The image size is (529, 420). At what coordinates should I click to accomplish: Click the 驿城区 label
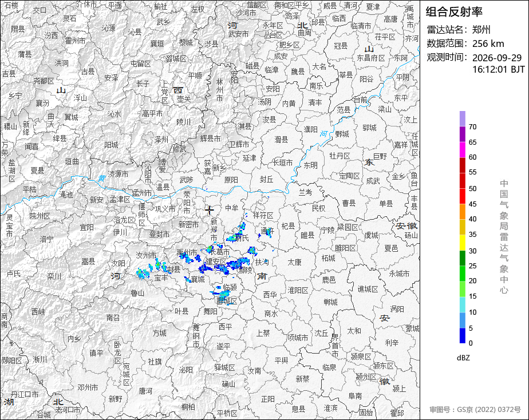(x=224, y=367)
